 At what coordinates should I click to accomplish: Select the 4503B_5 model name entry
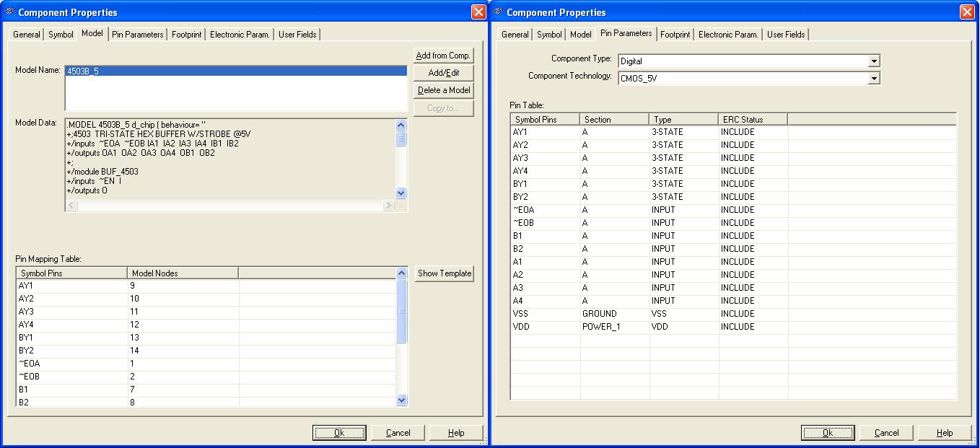(x=82, y=71)
